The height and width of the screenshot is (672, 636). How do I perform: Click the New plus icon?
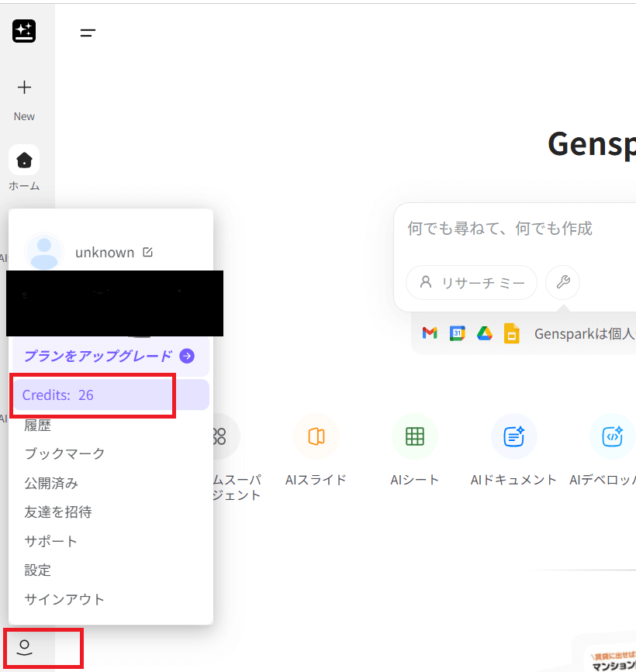click(24, 88)
